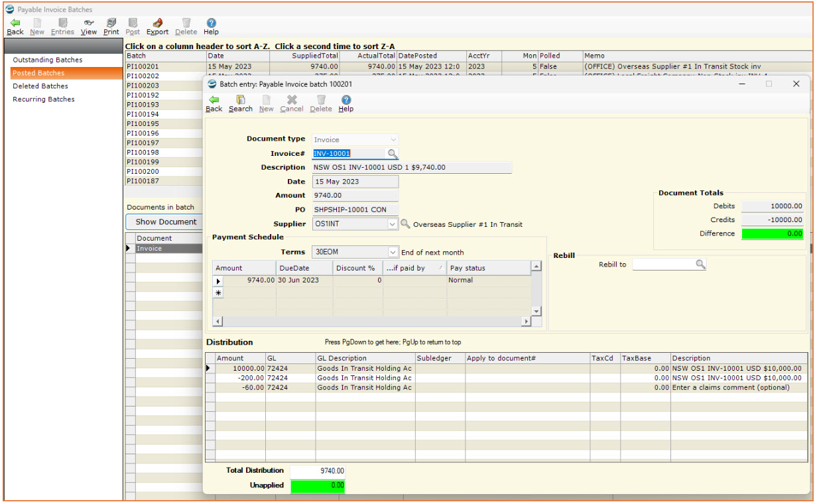Click the new-row asterisk in Payment Schedule
The height and width of the screenshot is (504, 815).
tap(218, 292)
